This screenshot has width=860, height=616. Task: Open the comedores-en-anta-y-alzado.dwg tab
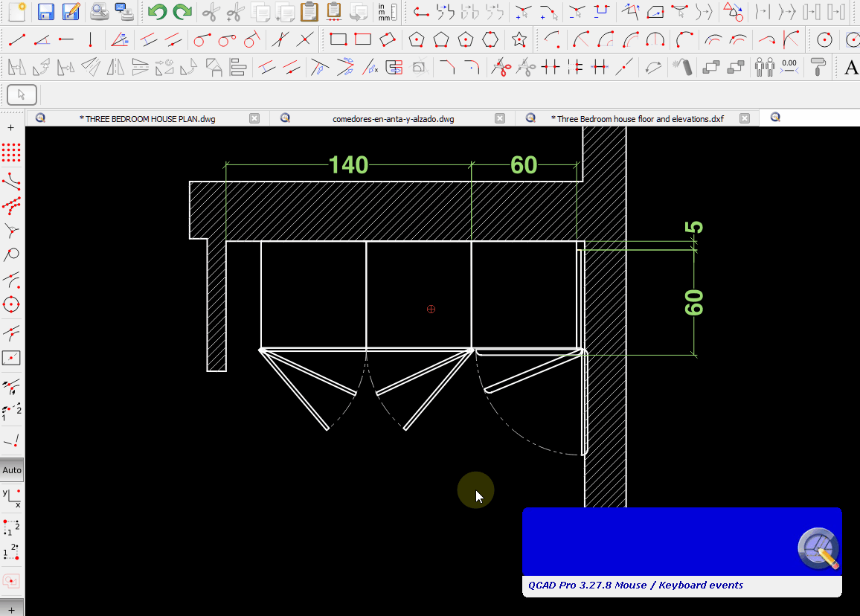click(393, 118)
